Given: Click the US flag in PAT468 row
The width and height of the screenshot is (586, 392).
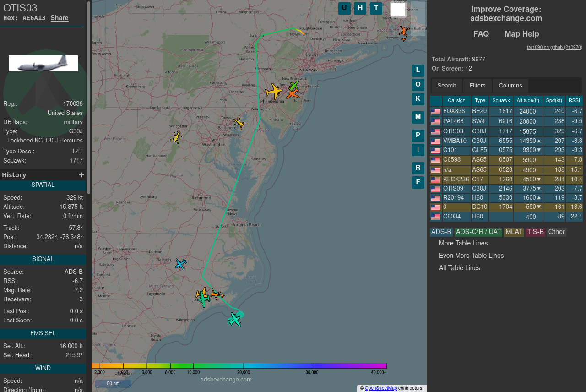Looking at the screenshot, I should (436, 121).
